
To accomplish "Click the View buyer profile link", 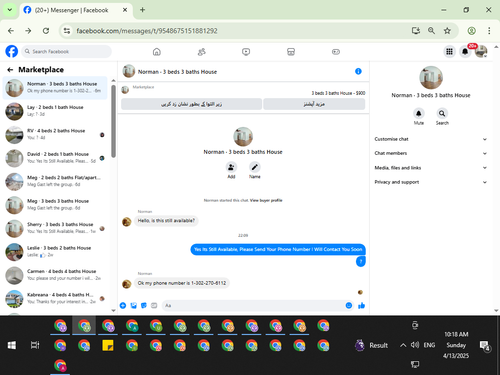I will pyautogui.click(x=266, y=200).
